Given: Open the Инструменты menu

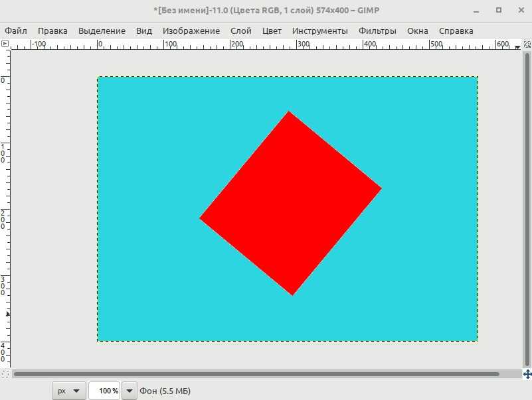Looking at the screenshot, I should tap(319, 31).
